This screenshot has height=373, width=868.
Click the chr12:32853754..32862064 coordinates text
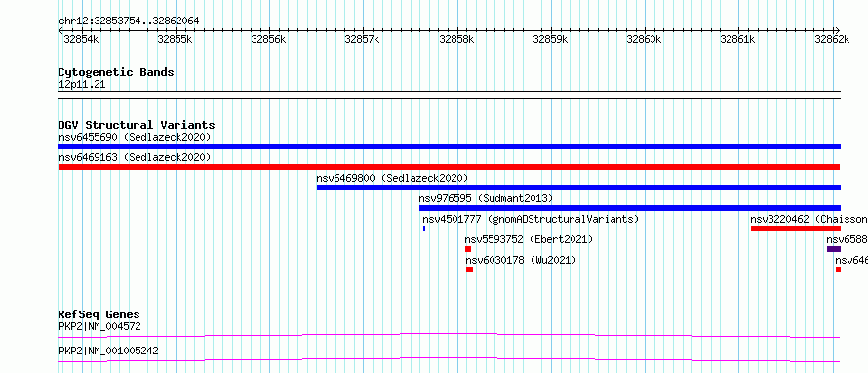coord(129,21)
